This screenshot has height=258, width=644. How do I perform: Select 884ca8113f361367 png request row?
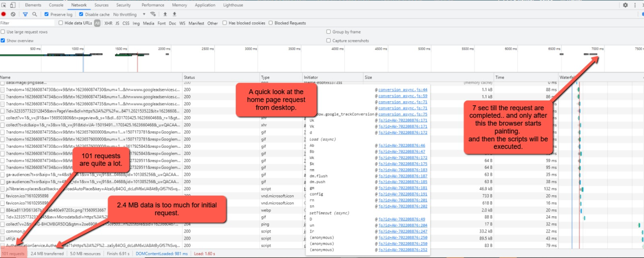(91, 210)
